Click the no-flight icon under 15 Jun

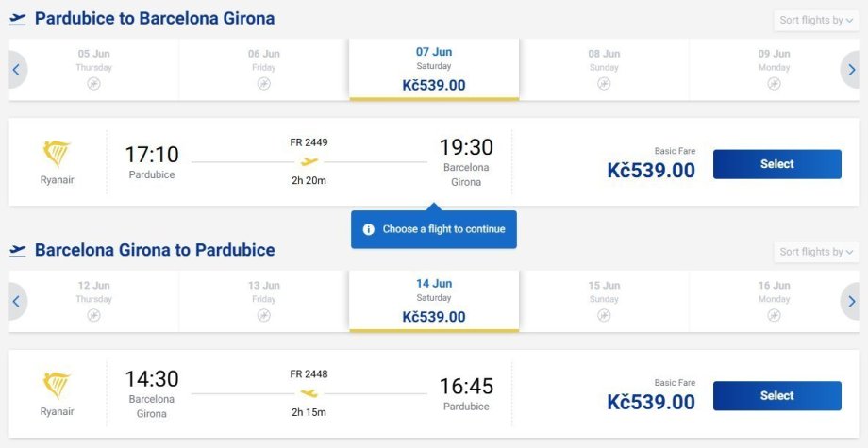[x=604, y=316]
